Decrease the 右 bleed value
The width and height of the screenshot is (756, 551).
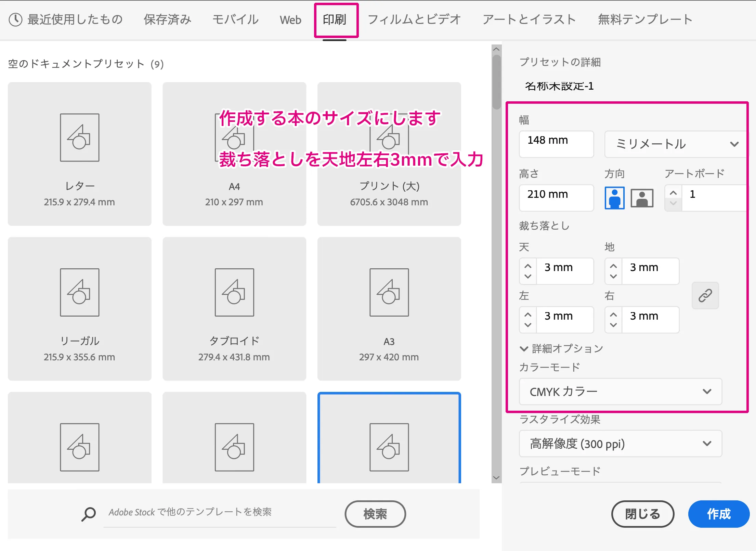click(x=613, y=325)
